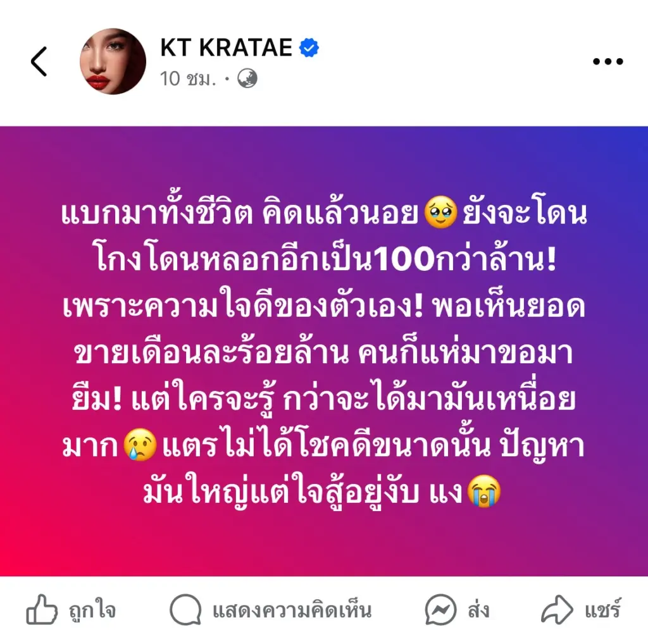This screenshot has width=648, height=644.
Task: Click the purple gradient post background
Action: (324, 351)
